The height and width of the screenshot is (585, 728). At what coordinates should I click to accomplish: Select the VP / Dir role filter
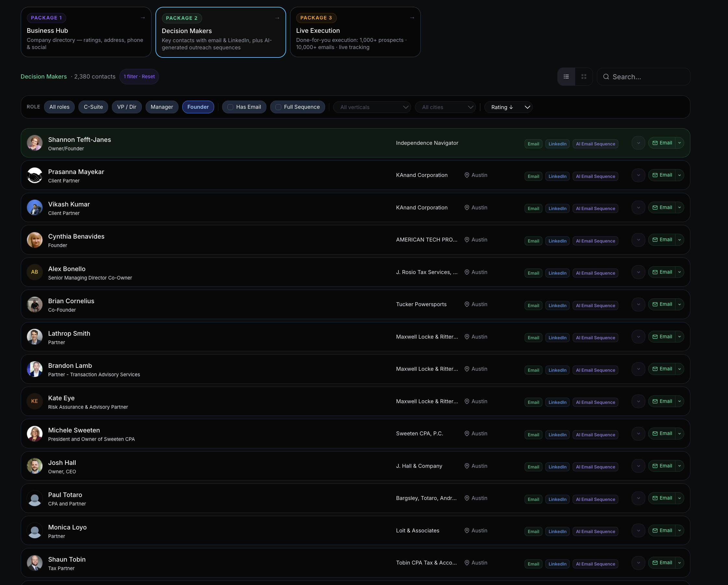(x=127, y=107)
